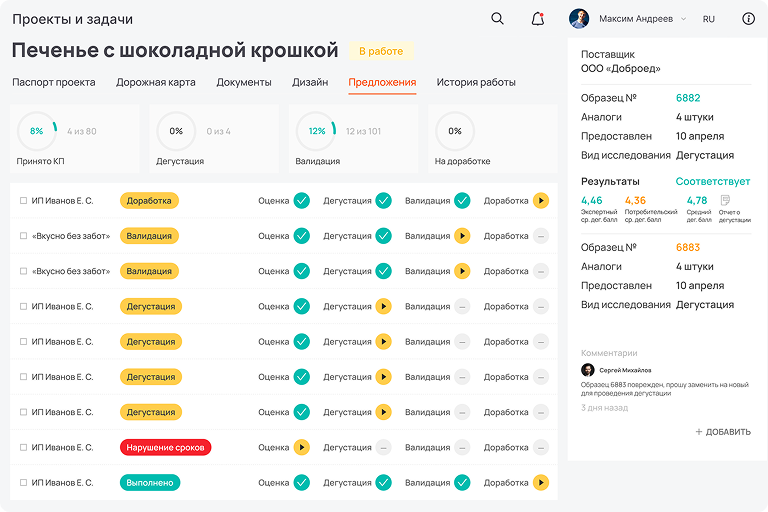The image size is (768, 512).
Task: Open sample number 6882 link
Action: (x=688, y=98)
